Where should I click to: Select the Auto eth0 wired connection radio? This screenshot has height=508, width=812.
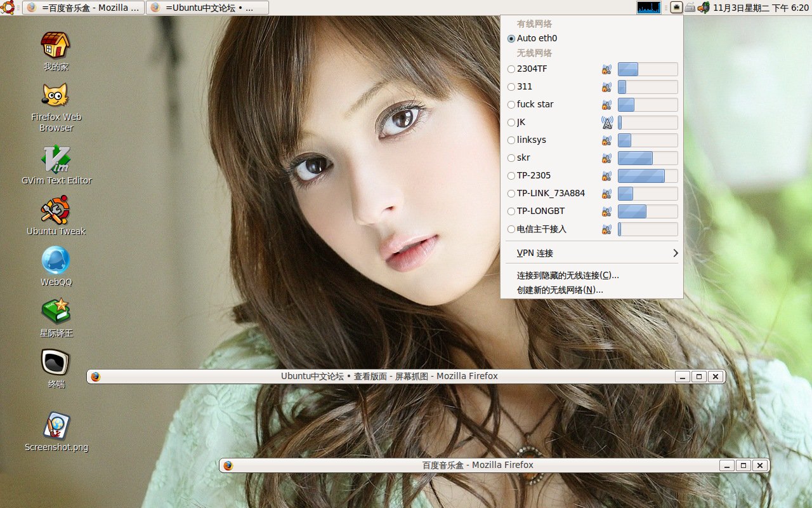pos(511,39)
